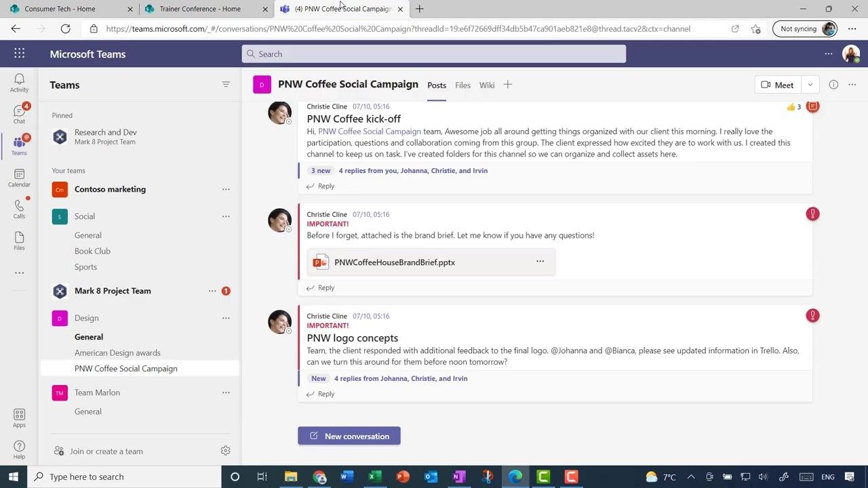Open more options for PNWCoffeeHouseBrandBrief.pptx

tap(540, 262)
